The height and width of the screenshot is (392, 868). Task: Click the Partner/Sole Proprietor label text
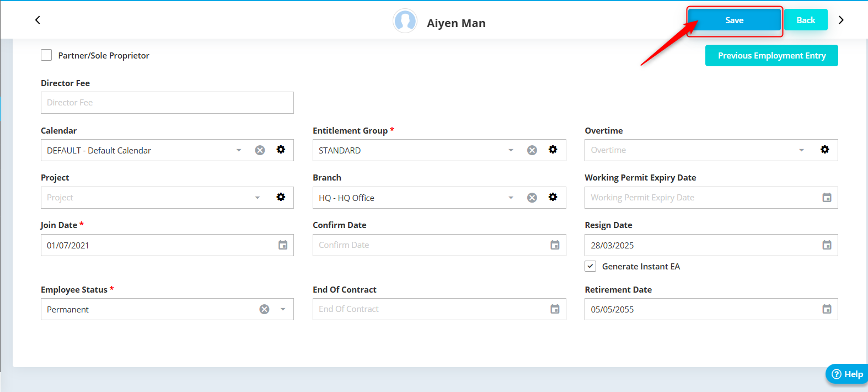(x=104, y=55)
